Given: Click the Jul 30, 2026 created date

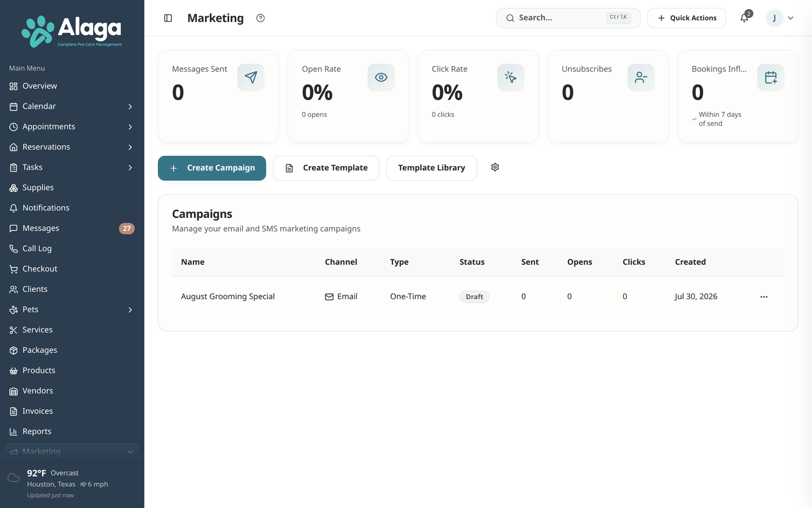Looking at the screenshot, I should pos(696,297).
